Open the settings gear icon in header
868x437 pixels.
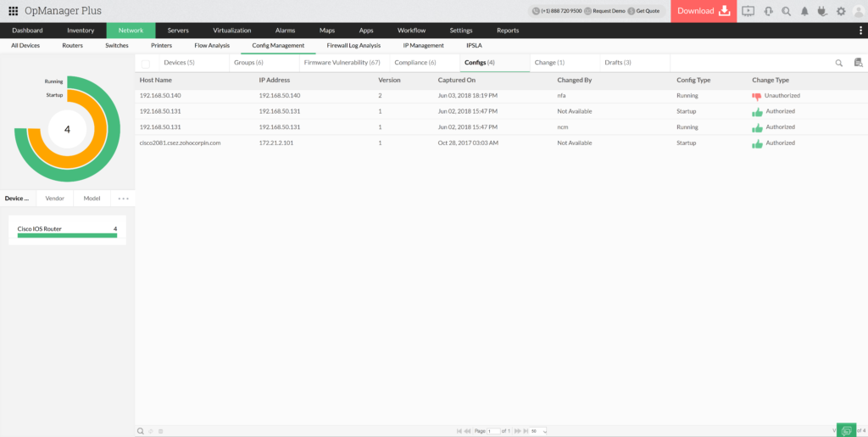point(841,11)
